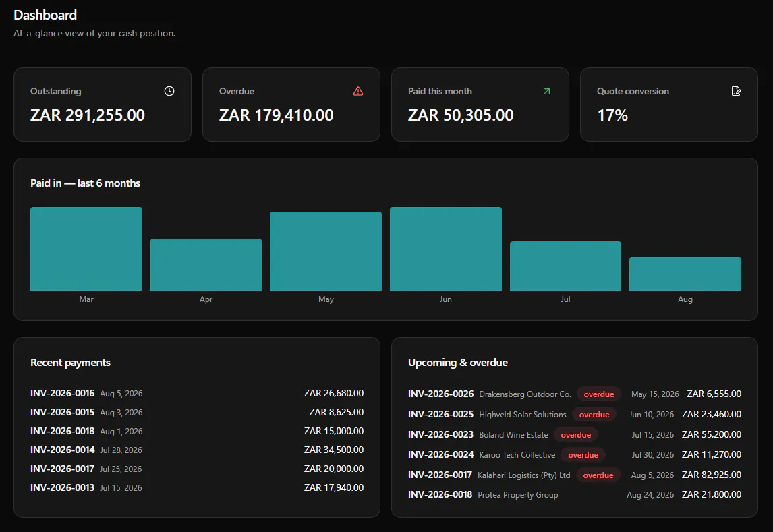Open INV-2026-0024 in Upcoming & overdue

click(440, 454)
